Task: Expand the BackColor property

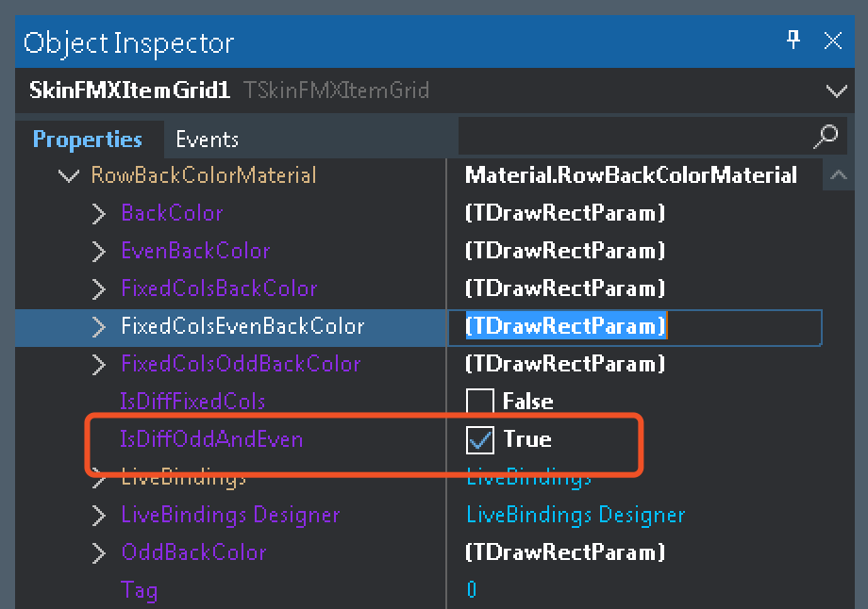Action: (99, 214)
